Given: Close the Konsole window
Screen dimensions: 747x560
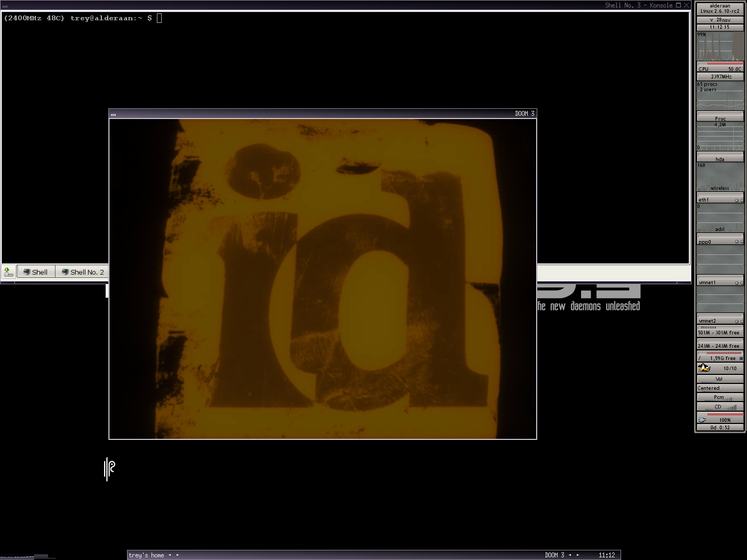Looking at the screenshot, I should (686, 5).
